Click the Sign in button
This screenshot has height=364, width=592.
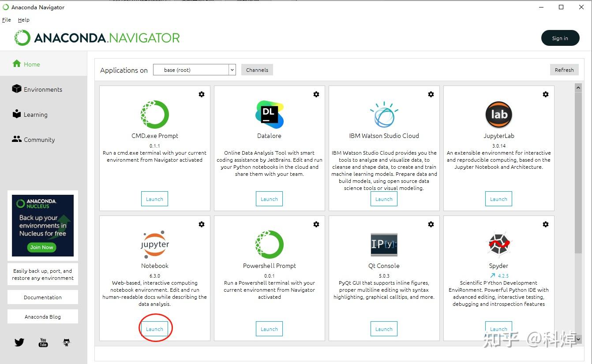(560, 38)
